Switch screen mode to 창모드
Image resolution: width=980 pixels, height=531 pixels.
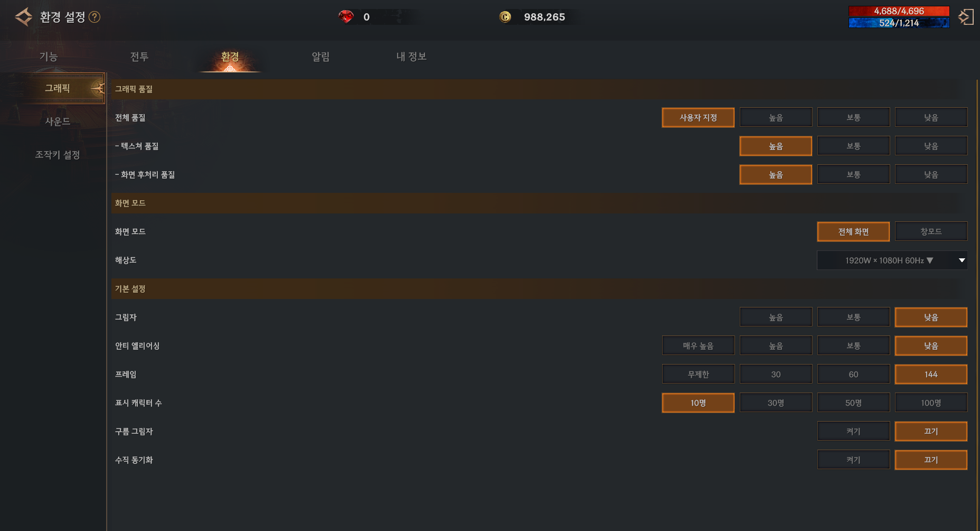[x=930, y=231]
